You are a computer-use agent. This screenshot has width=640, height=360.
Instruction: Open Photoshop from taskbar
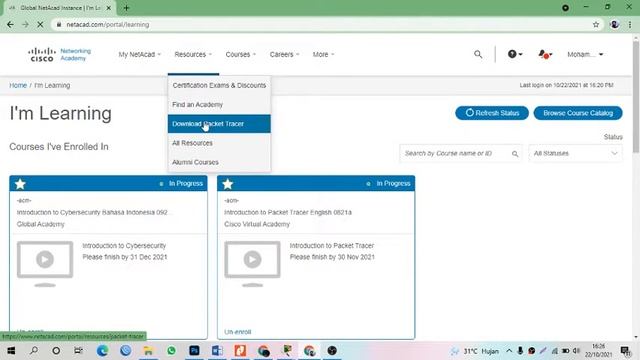click(194, 351)
